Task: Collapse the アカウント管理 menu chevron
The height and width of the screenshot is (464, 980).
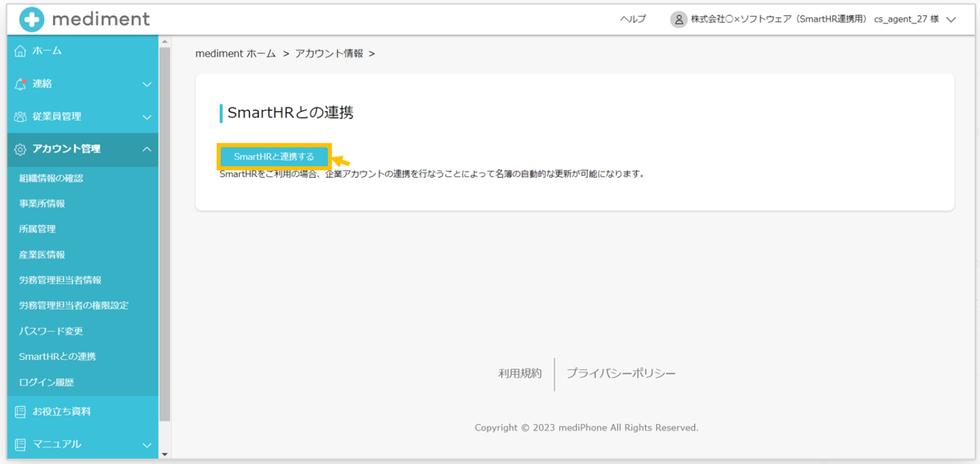Action: tap(147, 149)
